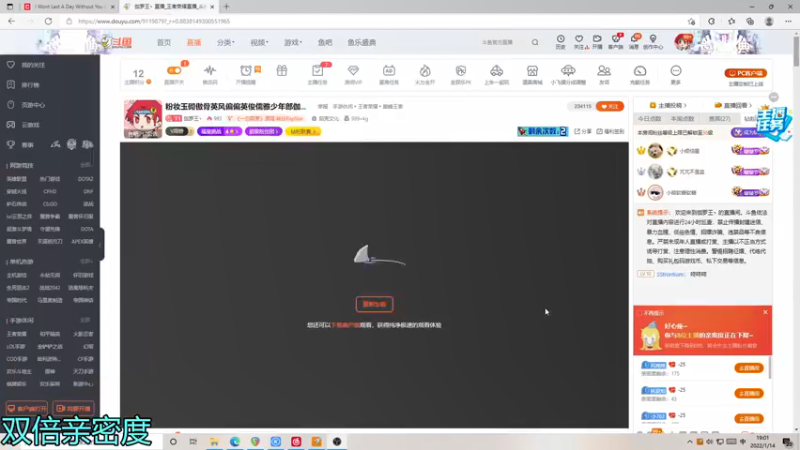Open the 主播任务 checklist icon
Screen dimensions: 800x450
(317, 70)
